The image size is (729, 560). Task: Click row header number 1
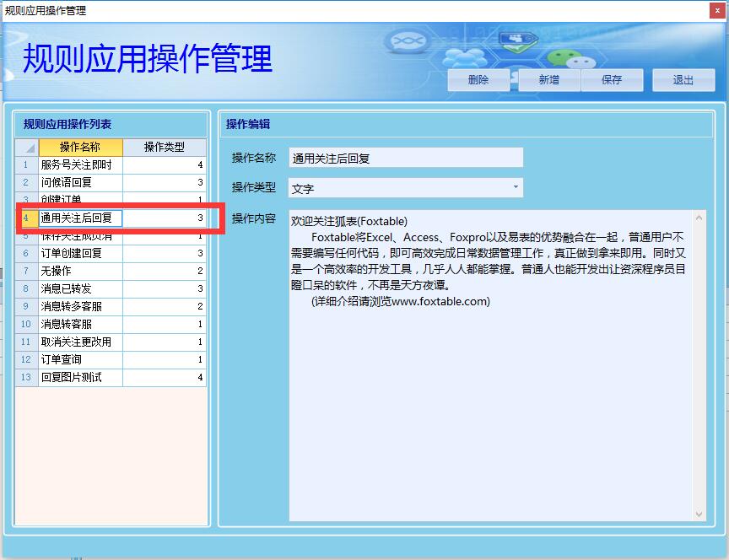(27, 164)
